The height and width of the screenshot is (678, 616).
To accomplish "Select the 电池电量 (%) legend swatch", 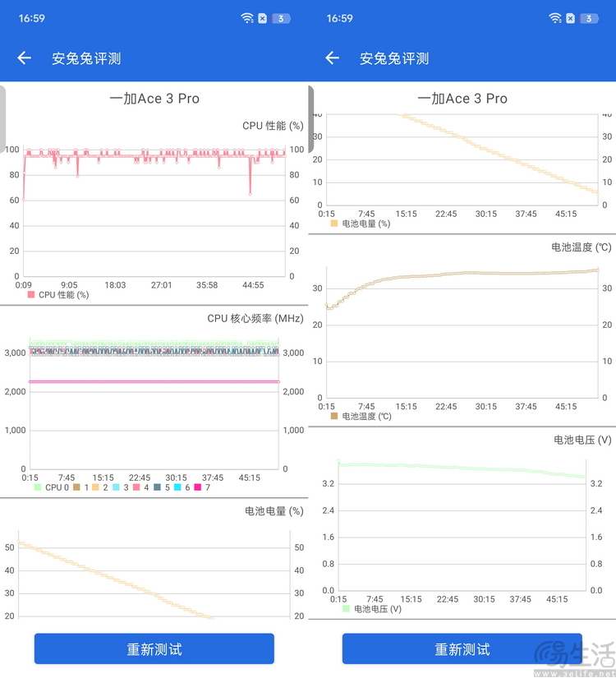I will pos(334,223).
